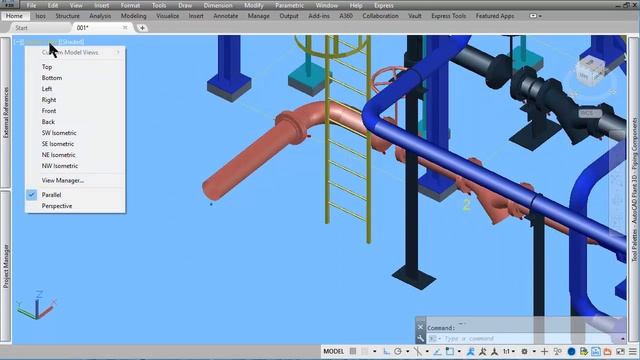Click the blue circle Hardware Acceleration icon
This screenshot has height=360, width=640.
[571, 351]
